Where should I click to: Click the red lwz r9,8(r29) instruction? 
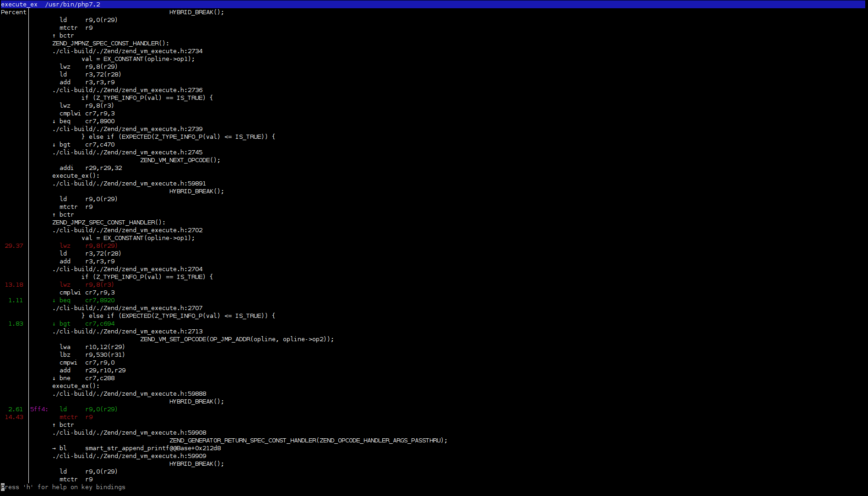[x=88, y=245]
